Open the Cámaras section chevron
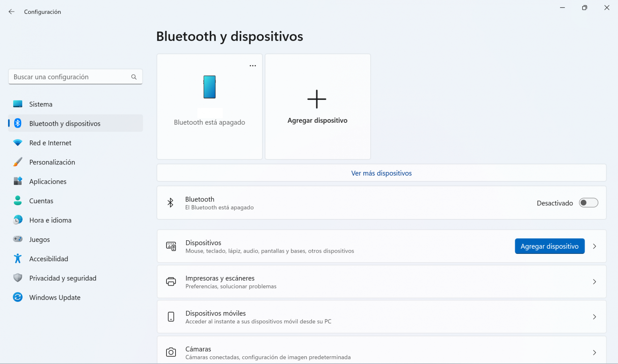Screen dimensions: 618x364 coord(594,353)
